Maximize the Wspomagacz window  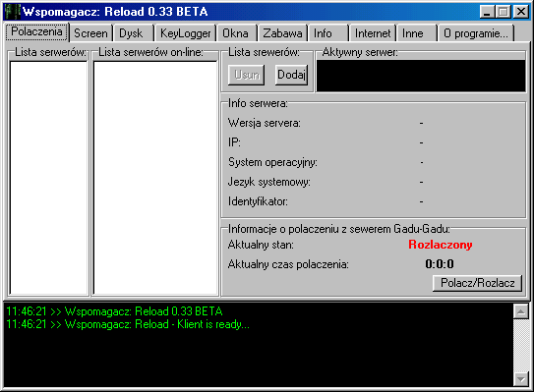tap(504, 12)
